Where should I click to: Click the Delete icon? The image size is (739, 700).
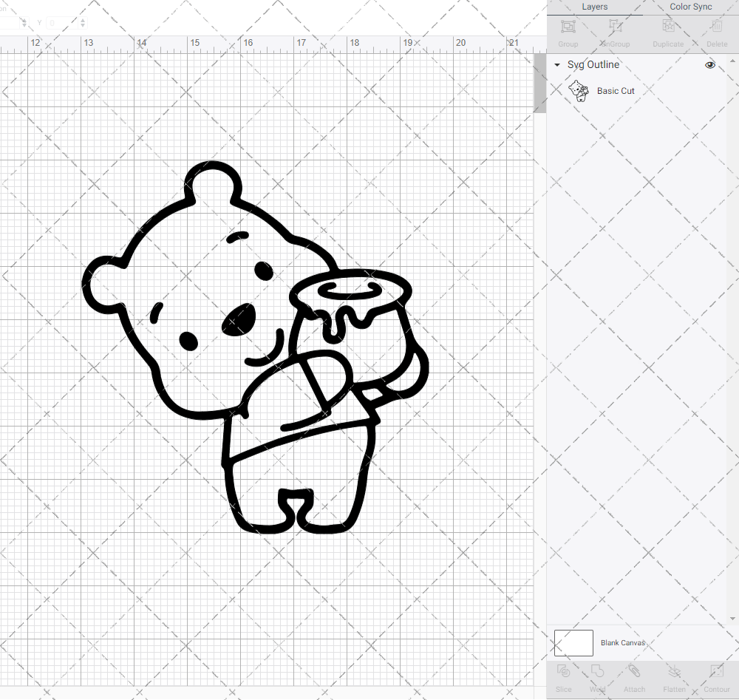click(716, 30)
